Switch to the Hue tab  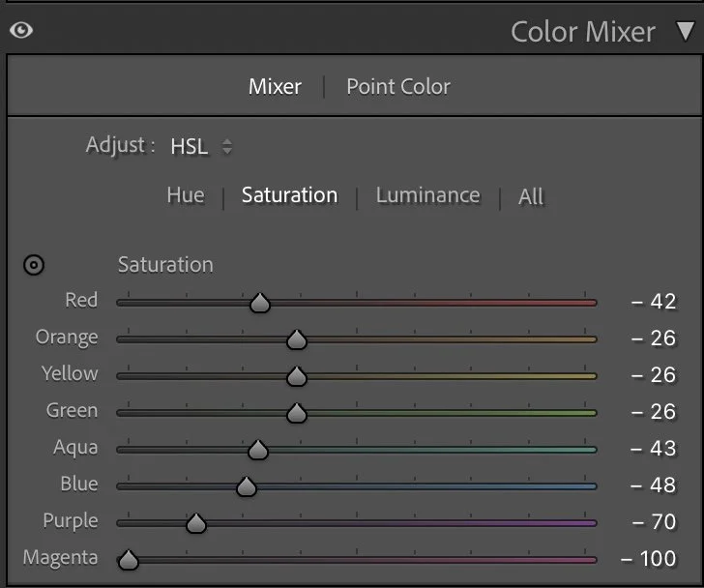[185, 195]
